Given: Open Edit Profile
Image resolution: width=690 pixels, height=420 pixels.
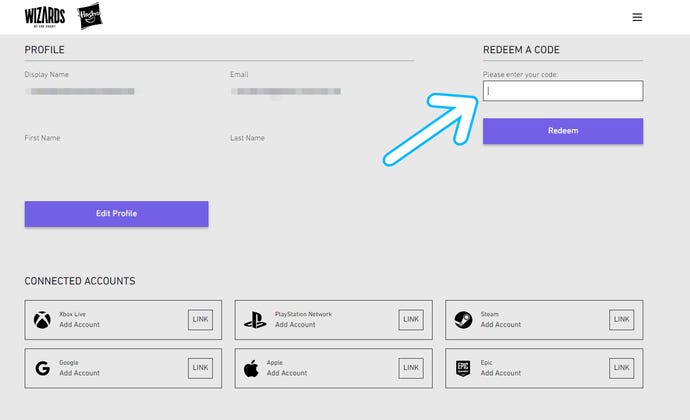Looking at the screenshot, I should (x=116, y=213).
